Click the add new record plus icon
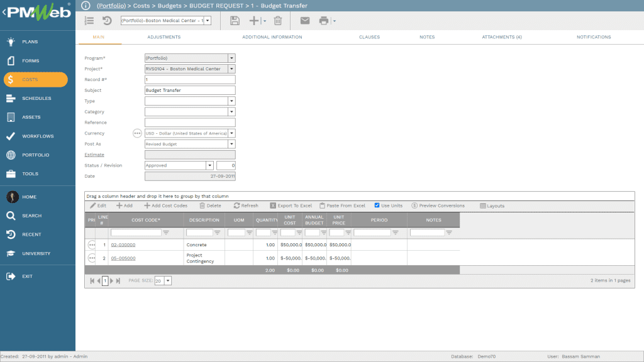 click(x=254, y=21)
